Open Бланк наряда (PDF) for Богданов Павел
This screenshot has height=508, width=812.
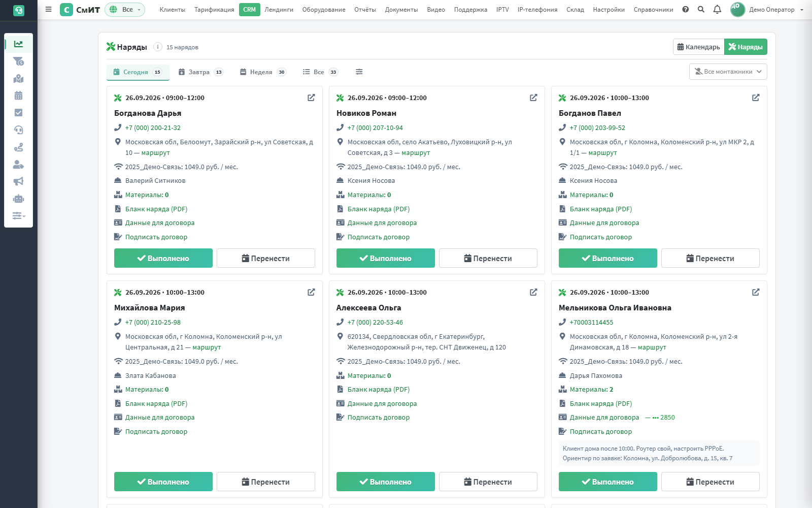tap(601, 209)
